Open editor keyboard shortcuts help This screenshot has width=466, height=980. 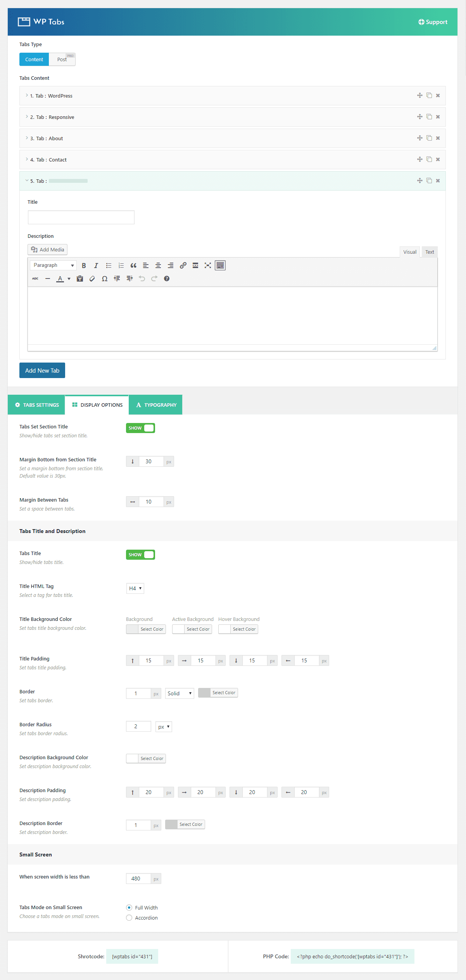pyautogui.click(x=167, y=279)
